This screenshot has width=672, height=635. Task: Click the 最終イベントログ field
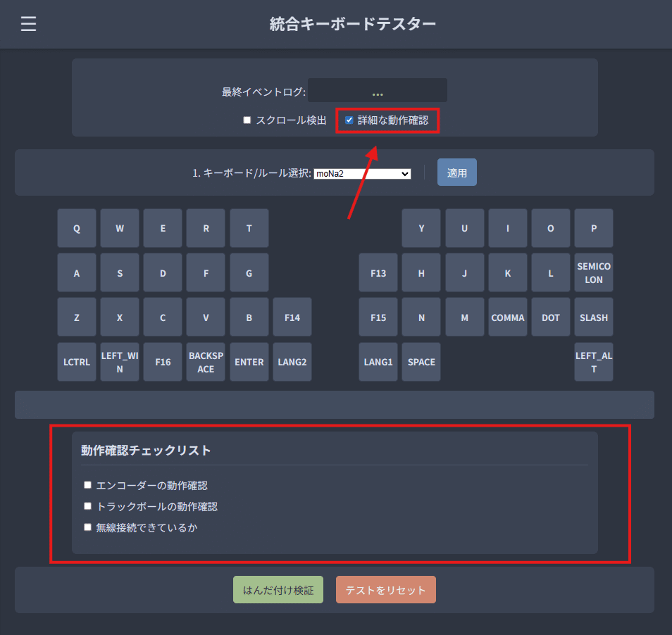(377, 90)
